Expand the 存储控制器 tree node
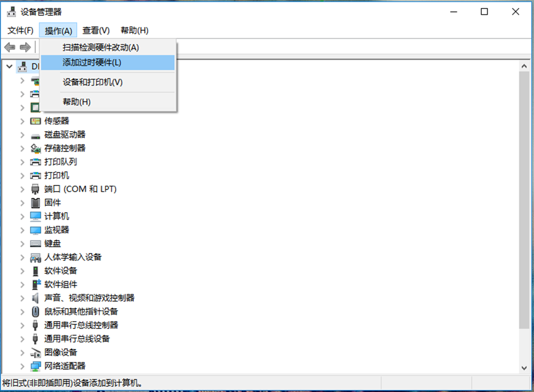This screenshot has width=534, height=392. tap(22, 148)
